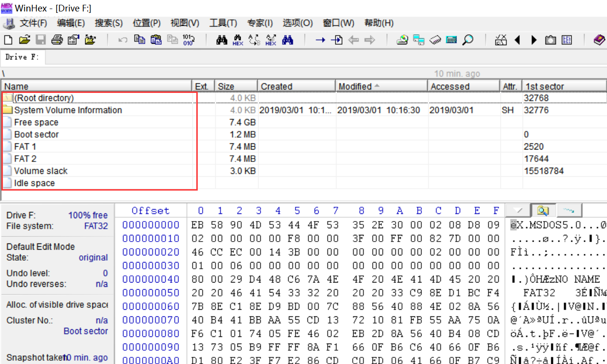Click the checkmark tab above text column
The height and width of the screenshot is (364, 607).
coord(518,210)
